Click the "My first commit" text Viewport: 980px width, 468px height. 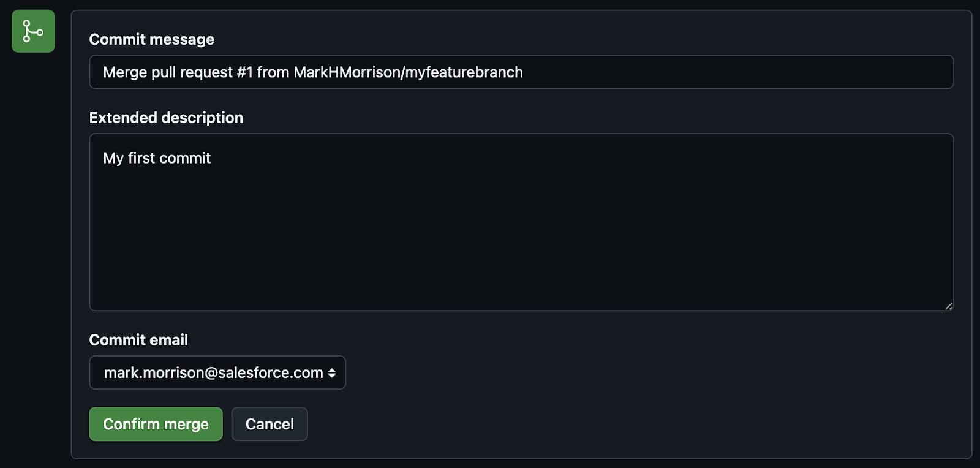click(157, 158)
